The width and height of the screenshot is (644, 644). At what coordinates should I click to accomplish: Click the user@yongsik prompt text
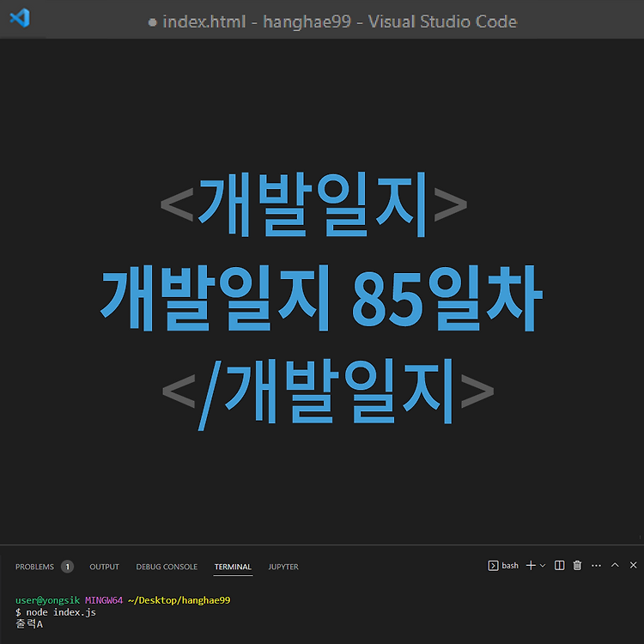pyautogui.click(x=47, y=600)
